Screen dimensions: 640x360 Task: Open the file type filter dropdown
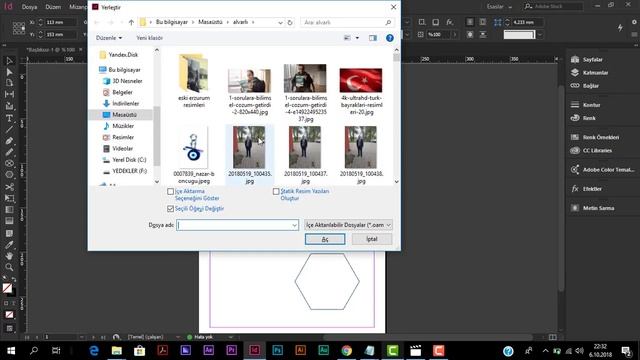(x=348, y=225)
